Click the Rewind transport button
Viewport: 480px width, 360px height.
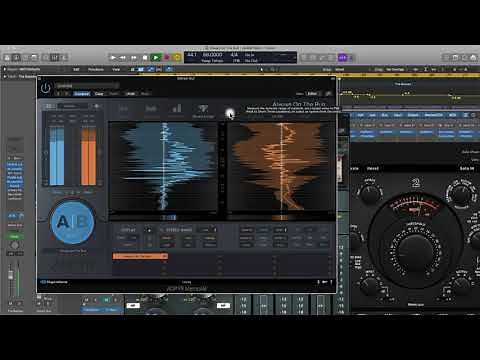[123, 58]
